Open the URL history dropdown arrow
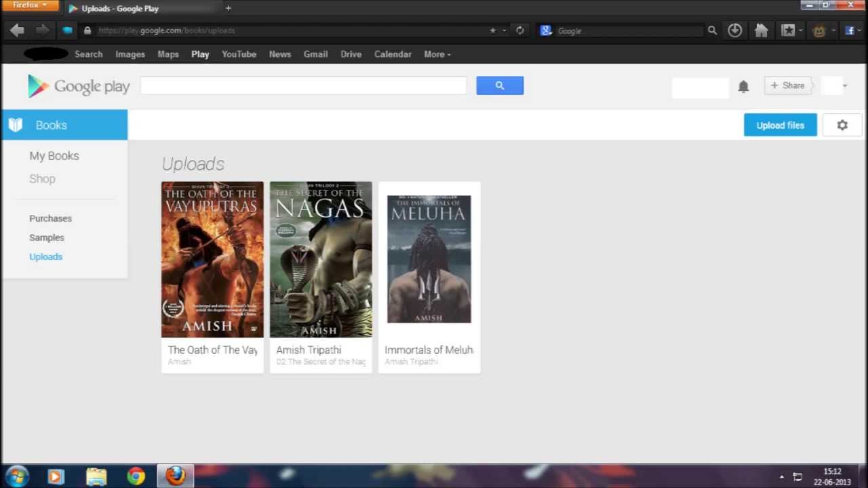This screenshot has width=868, height=488. click(505, 30)
